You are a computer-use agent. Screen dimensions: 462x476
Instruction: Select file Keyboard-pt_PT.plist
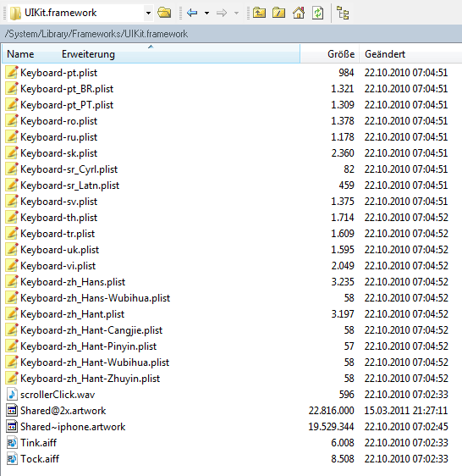pos(67,105)
